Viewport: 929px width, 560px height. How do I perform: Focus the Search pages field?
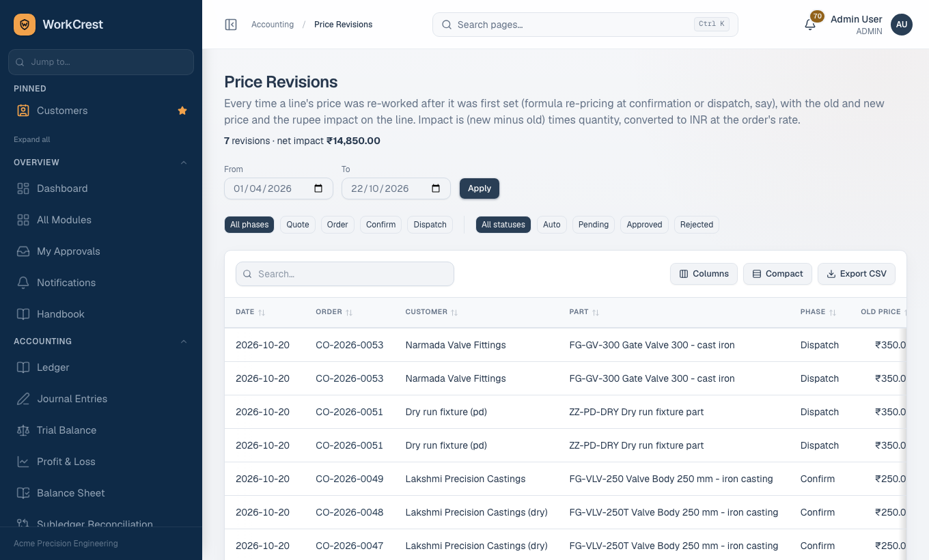pyautogui.click(x=585, y=25)
